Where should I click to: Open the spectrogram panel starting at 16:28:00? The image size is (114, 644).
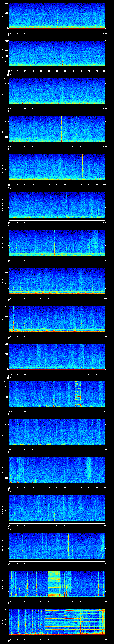[57, 584]
